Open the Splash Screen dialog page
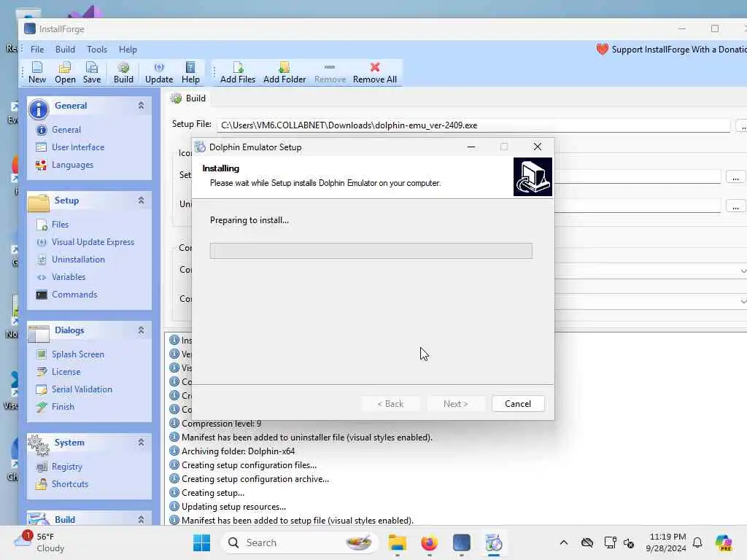This screenshot has height=560, width=747. (x=77, y=354)
